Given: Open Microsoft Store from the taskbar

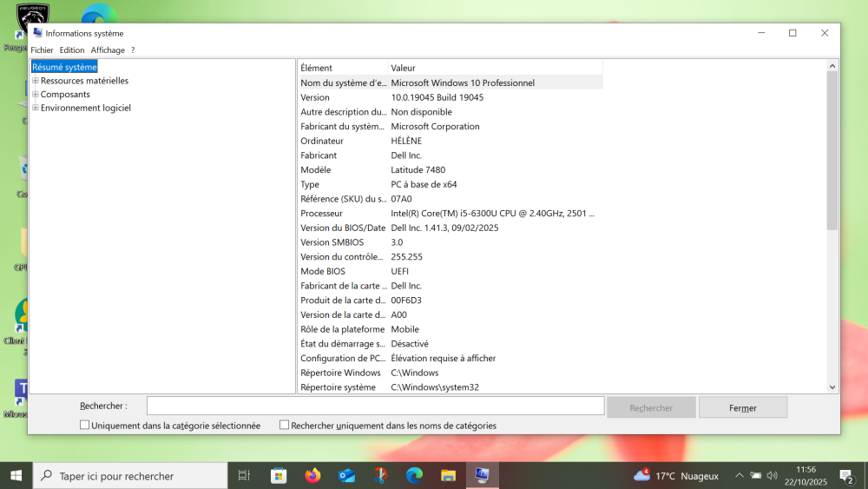Looking at the screenshot, I should pyautogui.click(x=279, y=475).
